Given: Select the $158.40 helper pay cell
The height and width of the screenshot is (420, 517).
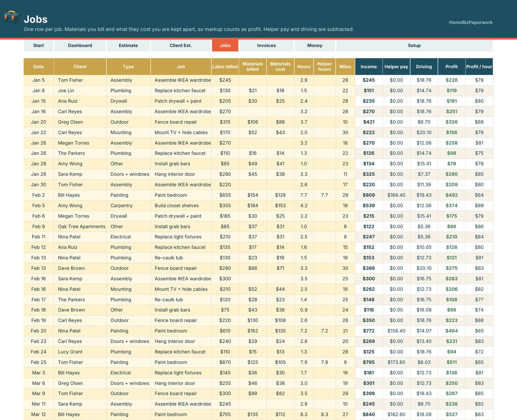Looking at the screenshot, I should (x=396, y=331).
